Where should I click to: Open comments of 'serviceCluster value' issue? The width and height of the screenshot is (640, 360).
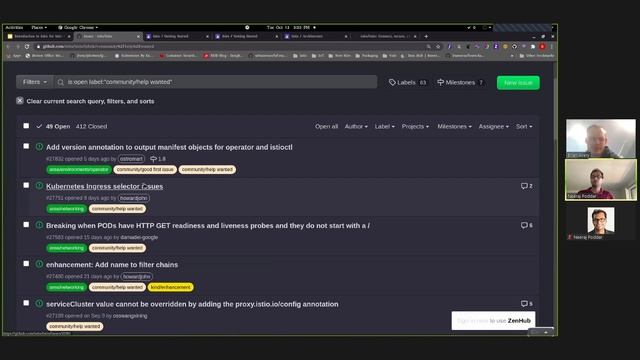click(527, 304)
